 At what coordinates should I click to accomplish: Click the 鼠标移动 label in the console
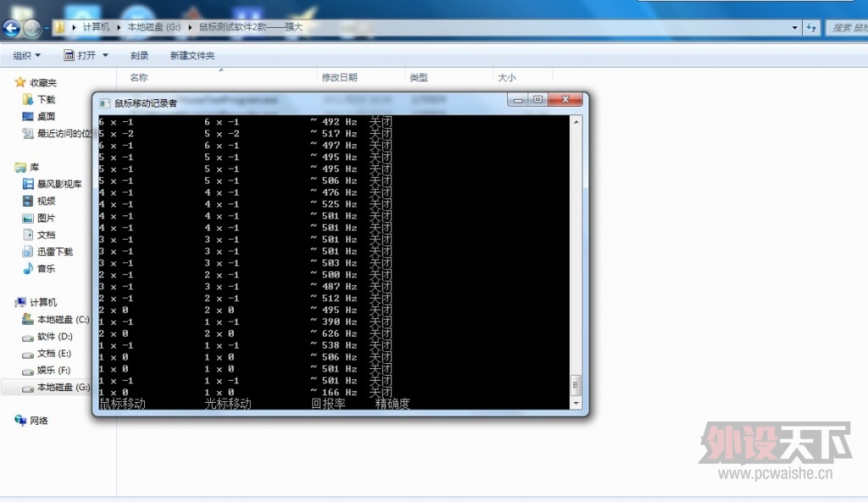122,404
